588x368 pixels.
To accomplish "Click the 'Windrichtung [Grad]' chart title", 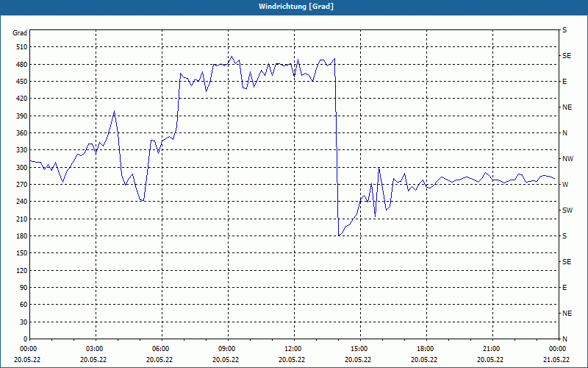I will 296,7.
